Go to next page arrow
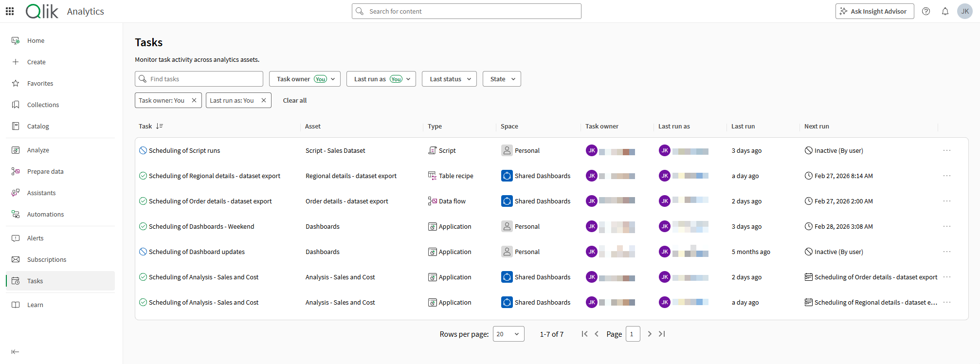Screen dimensions: 980x364 pos(650,334)
